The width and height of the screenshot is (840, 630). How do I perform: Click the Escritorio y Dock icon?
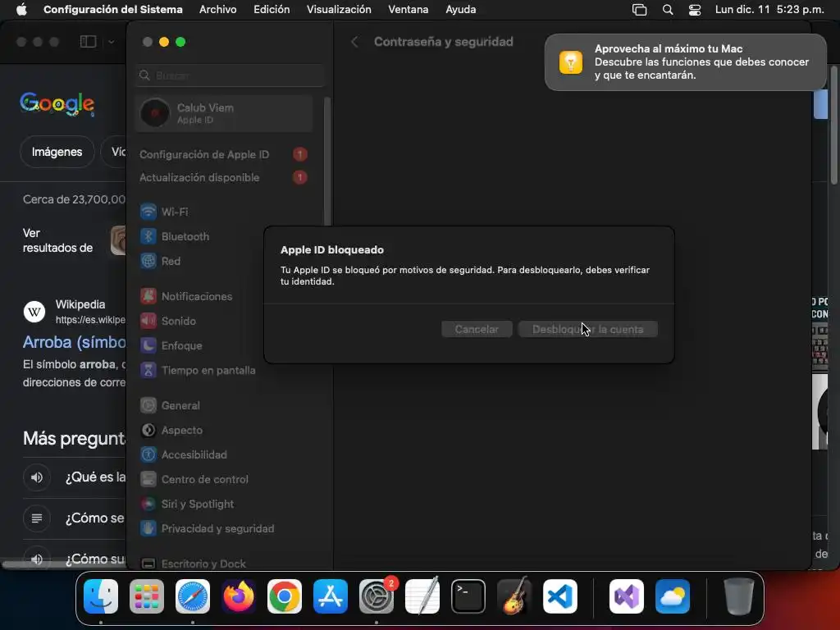tap(148, 564)
